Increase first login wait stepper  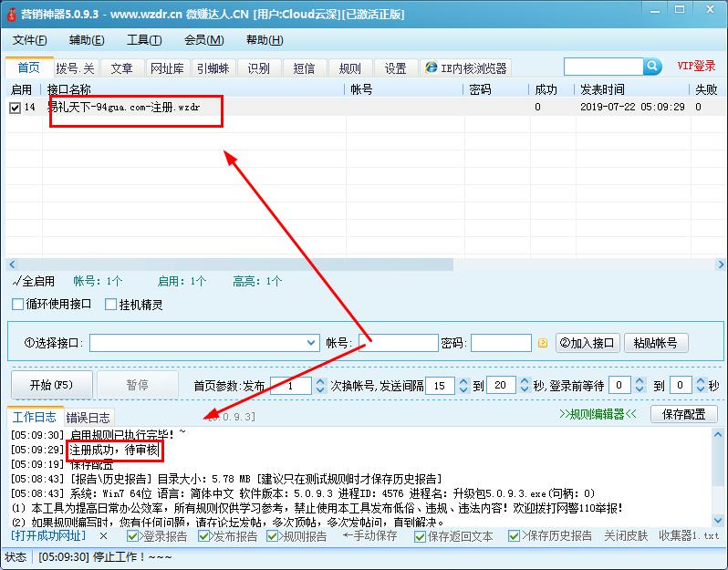(640, 381)
